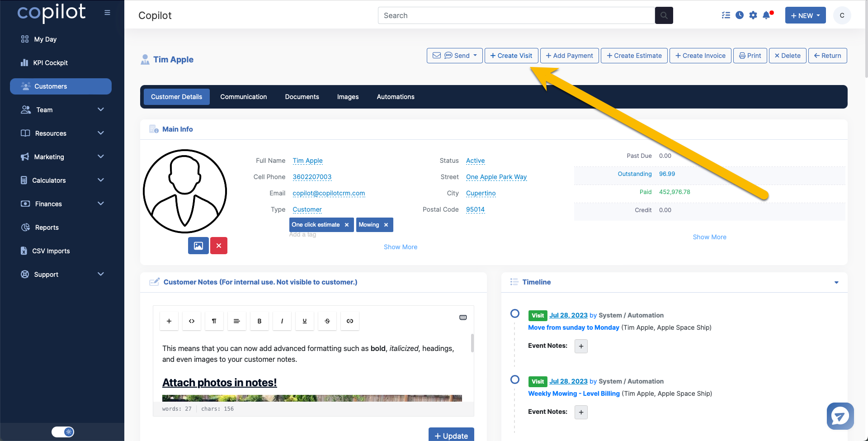Return to the previous page
This screenshot has width=868, height=441.
(x=828, y=56)
